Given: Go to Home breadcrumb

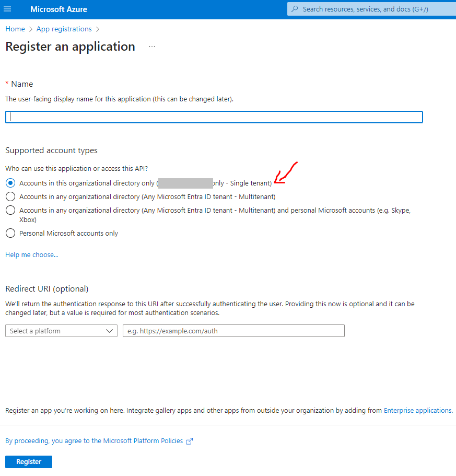Looking at the screenshot, I should 15,29.
